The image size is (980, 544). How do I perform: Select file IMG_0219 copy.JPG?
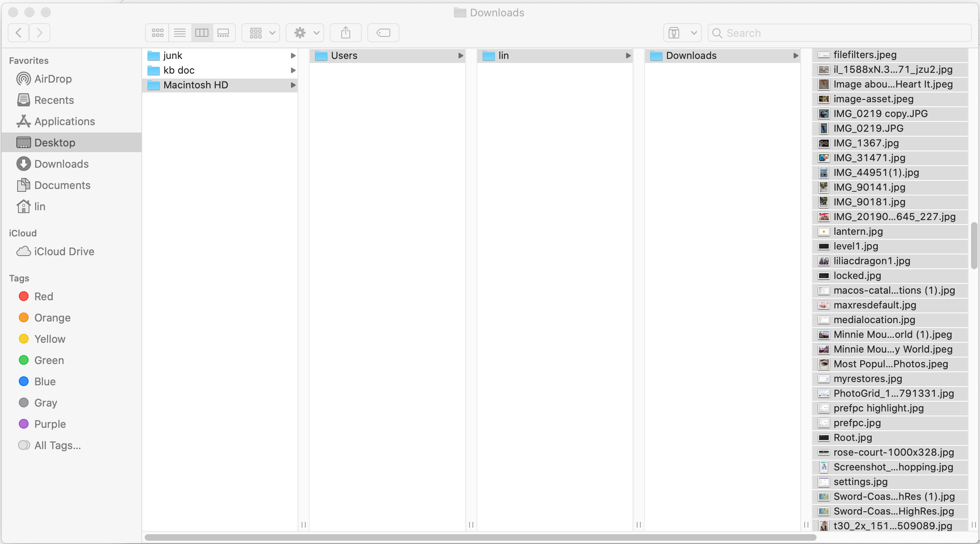click(x=890, y=113)
